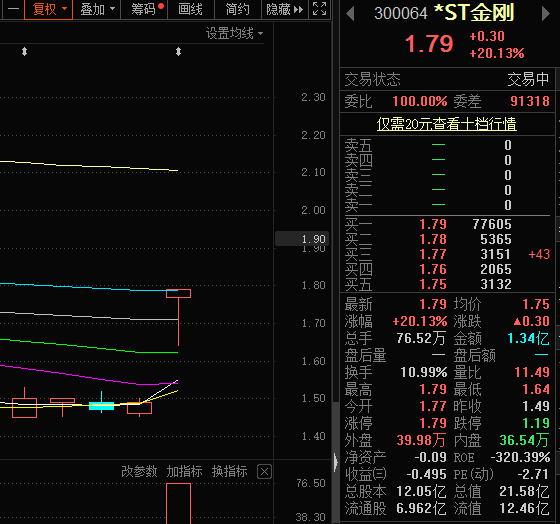This screenshot has height=524, width=560.
Task: Select the 画线 drawing tool
Action: [x=190, y=9]
